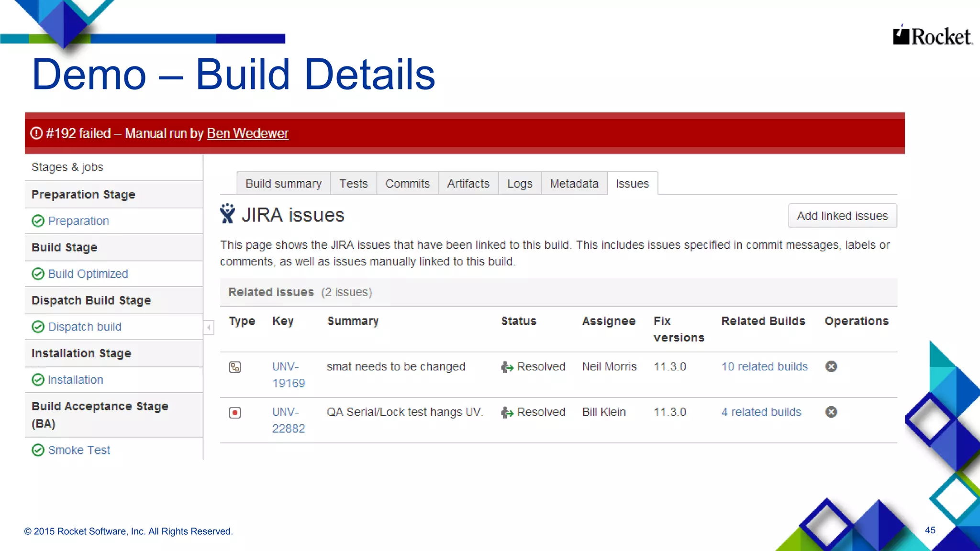Click the Installation job success checkmark icon
Screen dimensions: 980x551
click(38, 380)
